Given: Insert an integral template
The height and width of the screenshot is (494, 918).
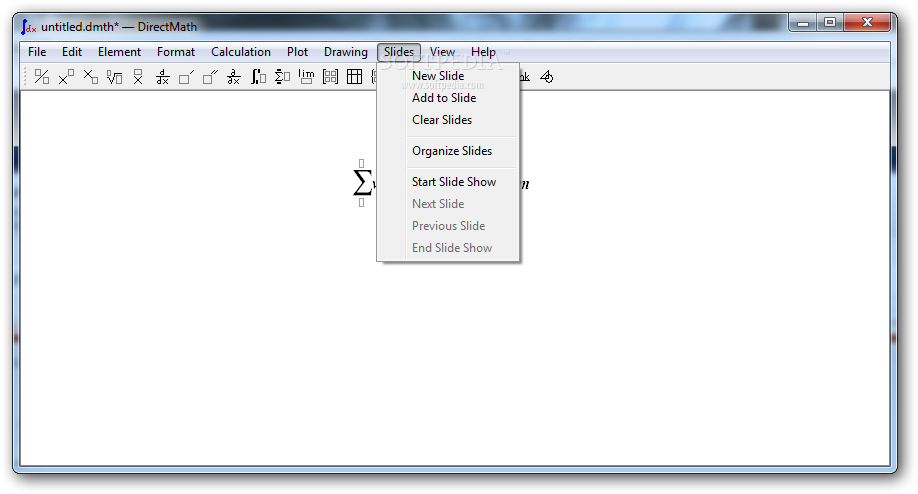Looking at the screenshot, I should (x=258, y=77).
